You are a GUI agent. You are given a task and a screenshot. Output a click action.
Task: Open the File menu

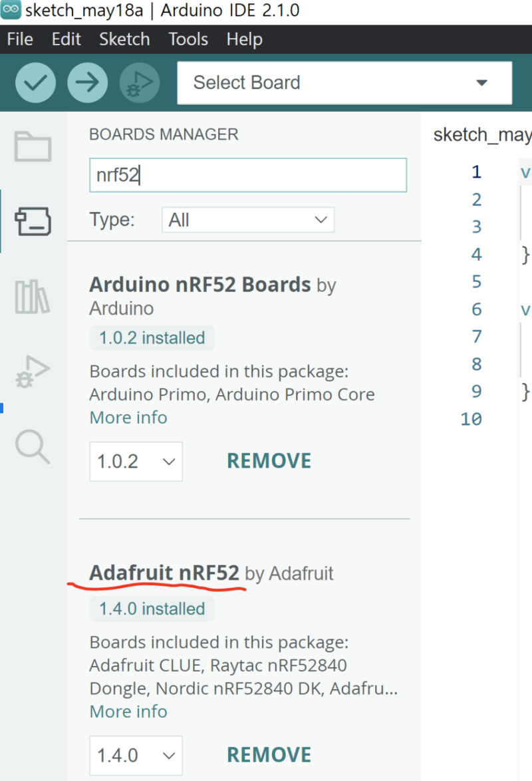(20, 39)
